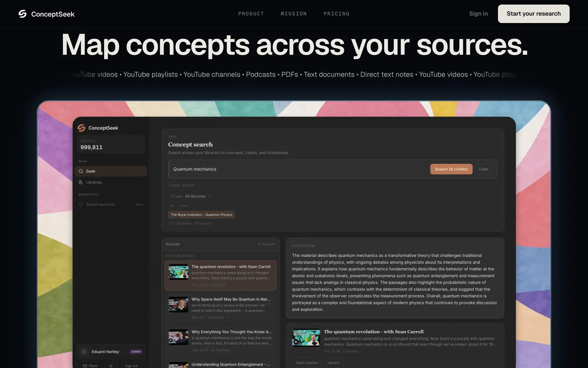This screenshot has height=368, width=588.
Task: Click result thumbnail for quantum revolution card
Action: (306, 338)
